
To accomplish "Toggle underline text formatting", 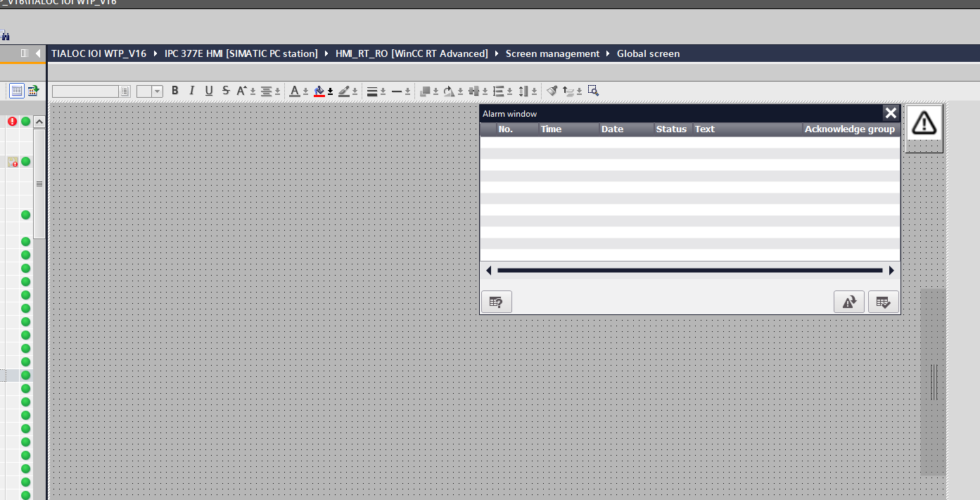I will [x=209, y=91].
